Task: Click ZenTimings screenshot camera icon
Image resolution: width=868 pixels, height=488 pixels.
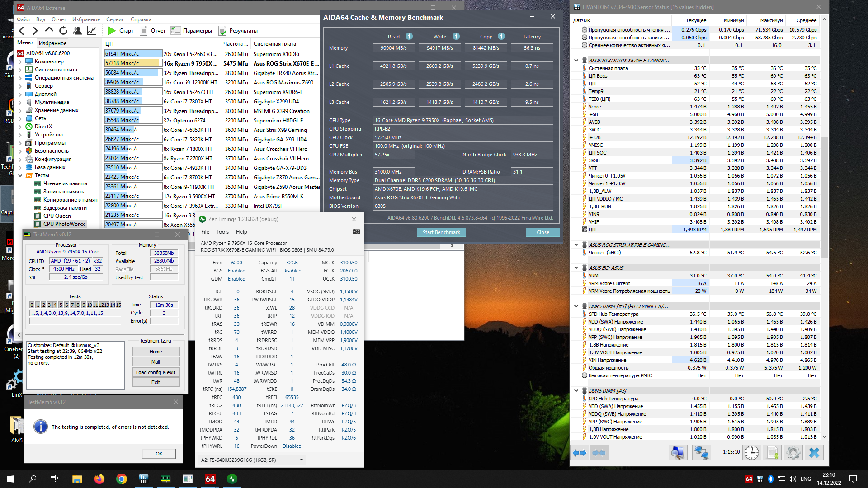Action: click(356, 232)
